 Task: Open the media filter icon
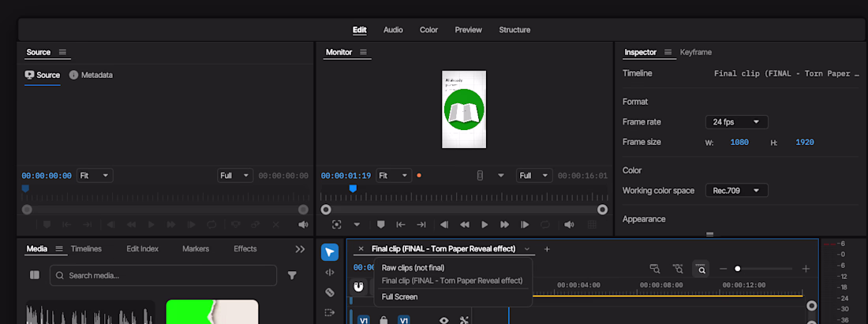pyautogui.click(x=292, y=275)
